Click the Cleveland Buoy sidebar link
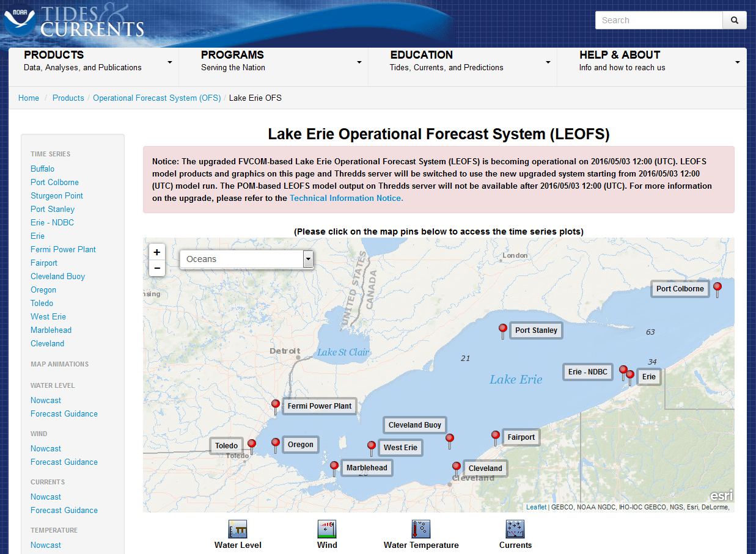756x554 pixels. [57, 276]
